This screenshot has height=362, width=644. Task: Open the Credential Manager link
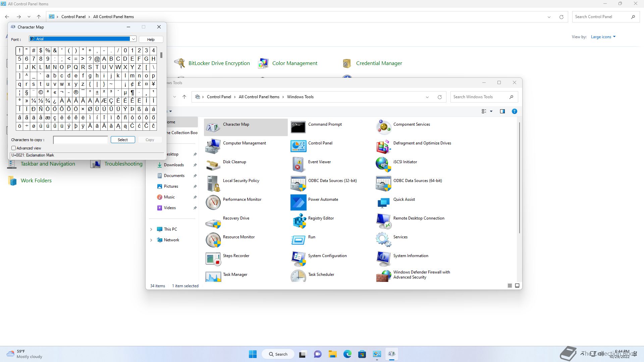point(379,63)
